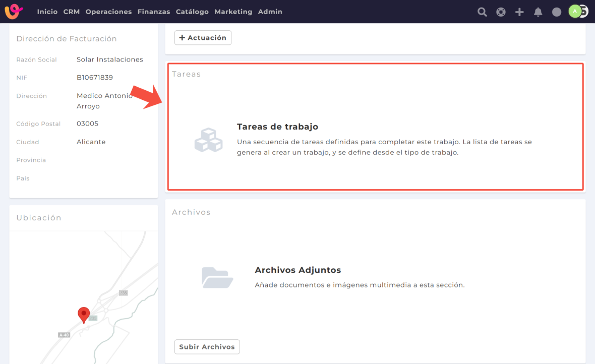Image resolution: width=595 pixels, height=364 pixels.
Task: Select the Marketing menu
Action: click(233, 12)
